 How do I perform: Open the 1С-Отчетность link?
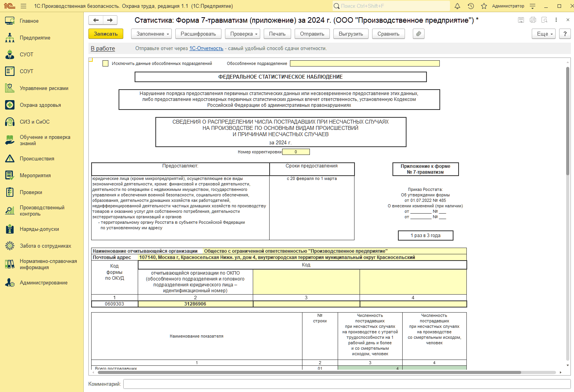coord(206,49)
